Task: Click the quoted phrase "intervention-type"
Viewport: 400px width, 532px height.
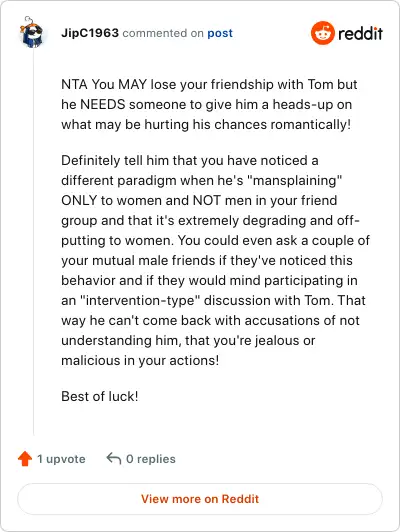Action: click(x=140, y=300)
